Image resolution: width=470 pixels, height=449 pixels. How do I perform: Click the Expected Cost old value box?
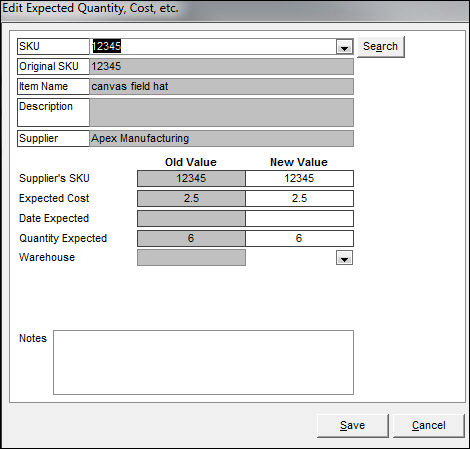pyautogui.click(x=191, y=198)
